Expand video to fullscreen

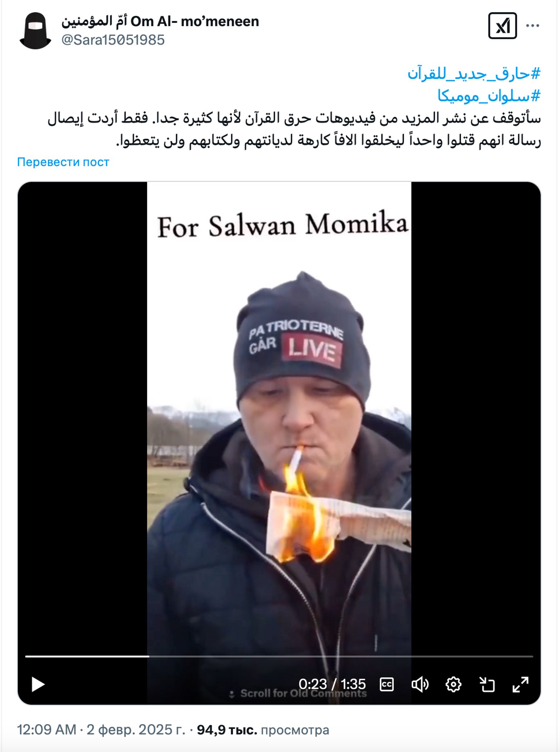click(x=520, y=684)
